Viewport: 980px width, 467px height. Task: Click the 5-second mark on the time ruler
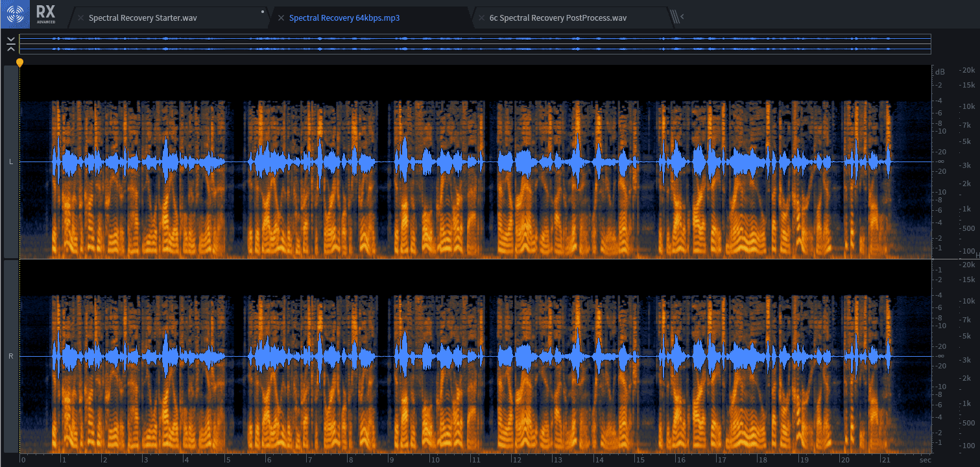point(228,460)
